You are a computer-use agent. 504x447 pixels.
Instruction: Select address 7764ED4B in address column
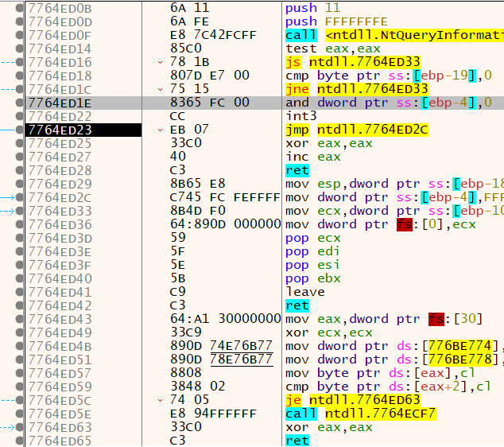[x=60, y=346]
